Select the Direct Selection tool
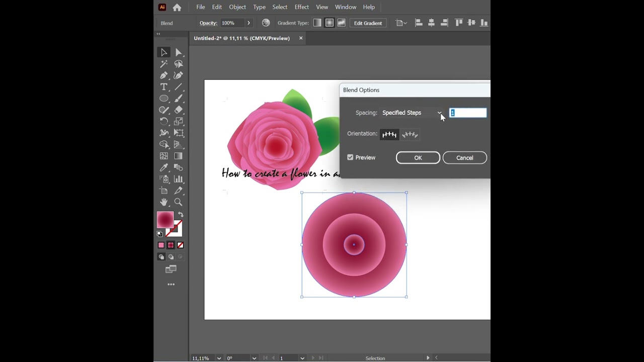Viewport: 644px width, 362px height. coord(179,52)
